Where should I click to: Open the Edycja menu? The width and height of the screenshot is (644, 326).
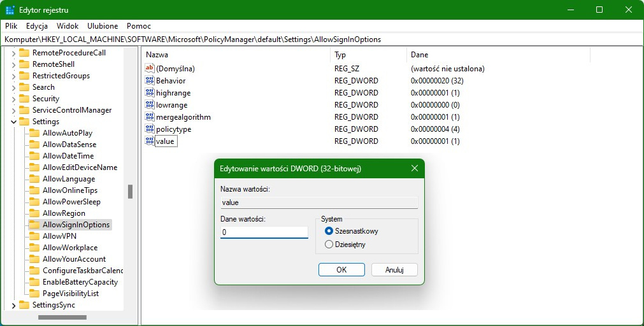click(x=37, y=26)
